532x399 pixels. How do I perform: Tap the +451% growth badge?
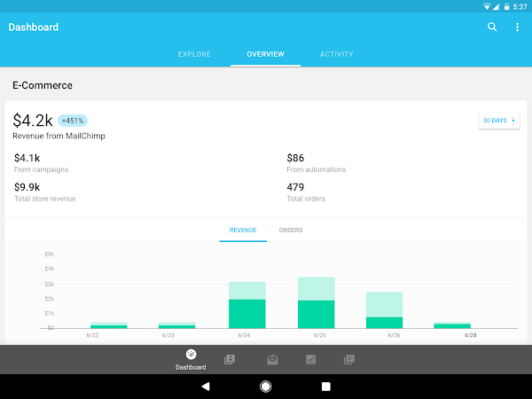(73, 121)
